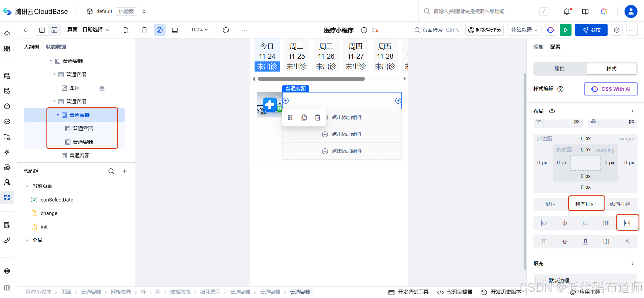Click the delete trash icon in component toolbar

click(x=318, y=117)
